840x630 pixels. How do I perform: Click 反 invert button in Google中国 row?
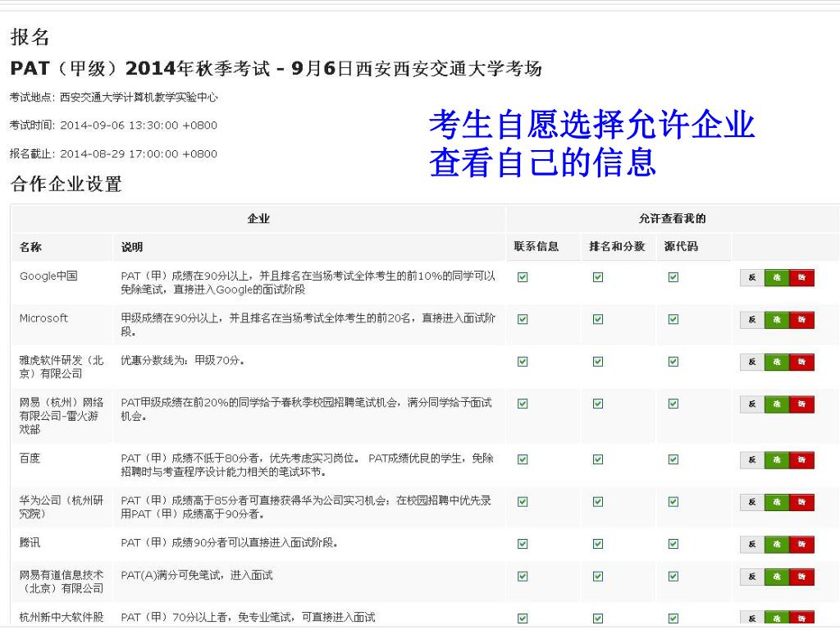click(752, 277)
